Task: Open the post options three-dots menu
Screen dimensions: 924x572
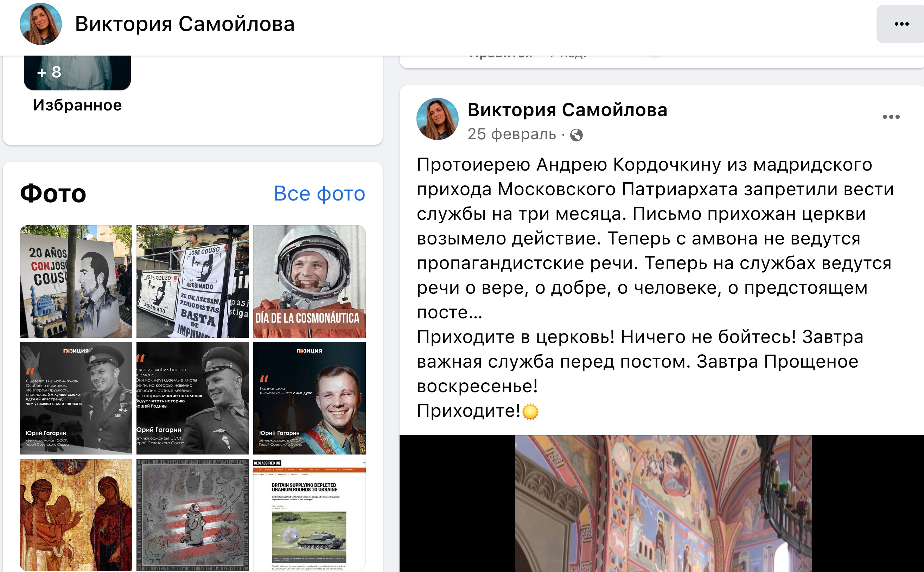Action: coord(891,117)
